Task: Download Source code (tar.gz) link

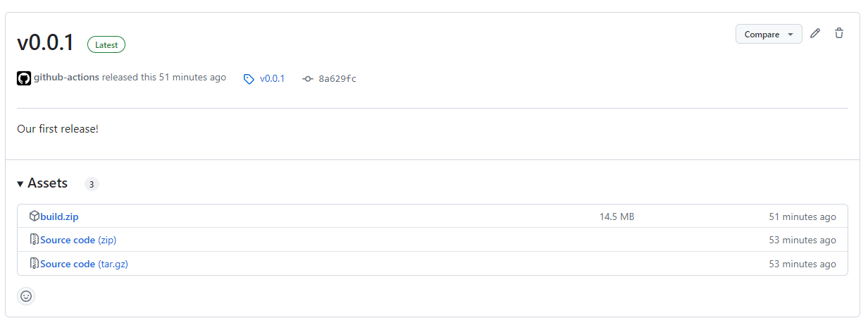Action: [84, 264]
